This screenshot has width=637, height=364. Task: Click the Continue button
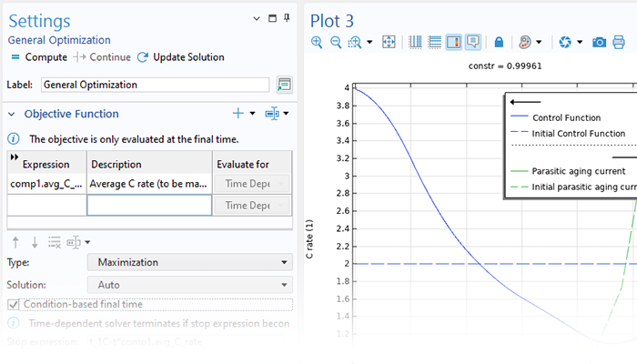[102, 57]
